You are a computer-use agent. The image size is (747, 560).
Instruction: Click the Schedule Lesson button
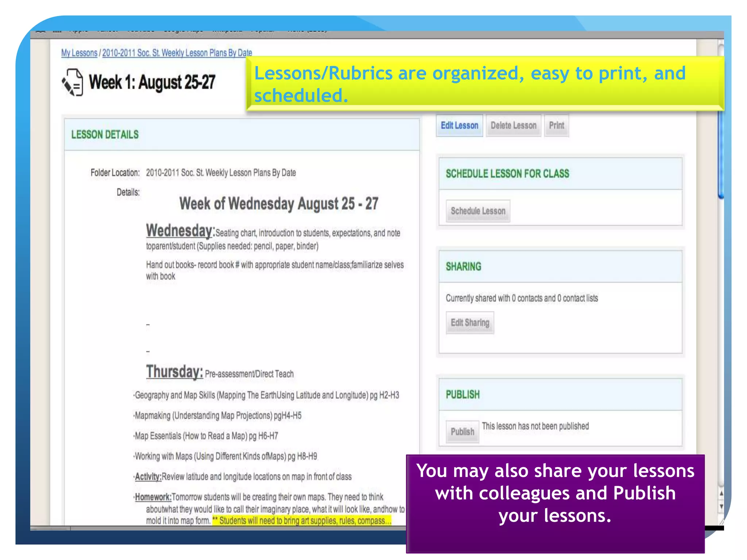[x=478, y=211]
